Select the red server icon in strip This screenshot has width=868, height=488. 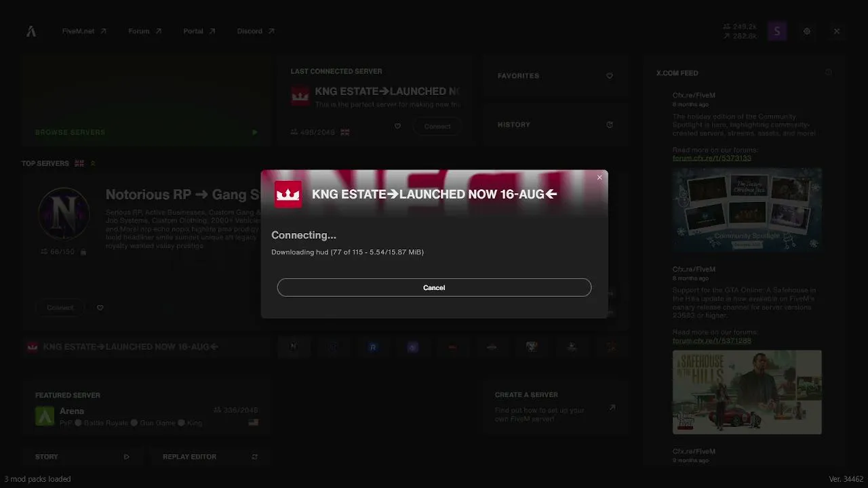pos(452,347)
